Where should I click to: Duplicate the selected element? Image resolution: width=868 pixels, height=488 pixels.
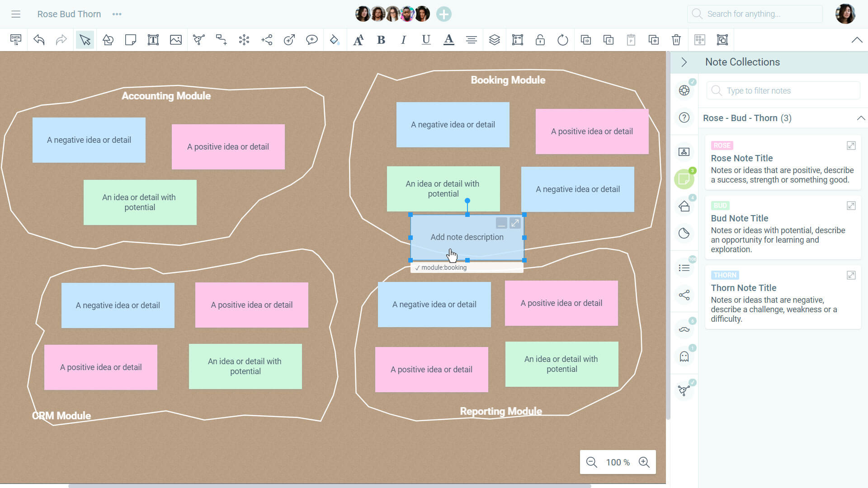tap(653, 40)
